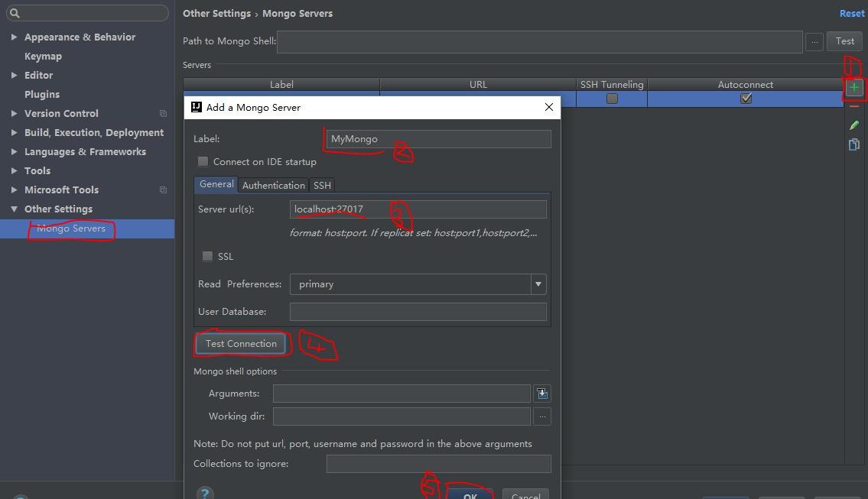
Task: Enable Connect on IDE startup
Action: click(x=203, y=162)
